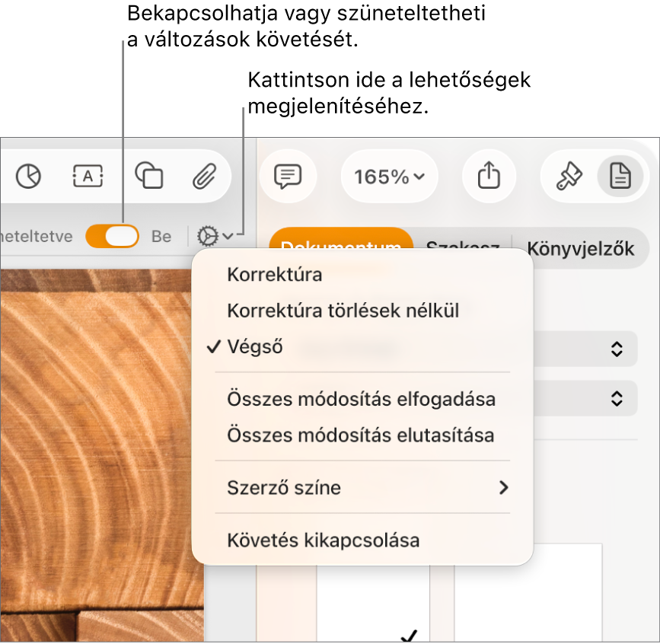Screen dimensions: 660x644
Task: Open the Shape insertion tool
Action: 149,176
